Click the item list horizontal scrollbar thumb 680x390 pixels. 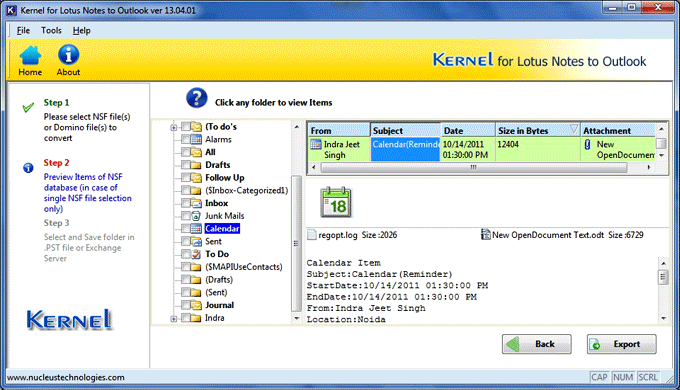coord(474,167)
